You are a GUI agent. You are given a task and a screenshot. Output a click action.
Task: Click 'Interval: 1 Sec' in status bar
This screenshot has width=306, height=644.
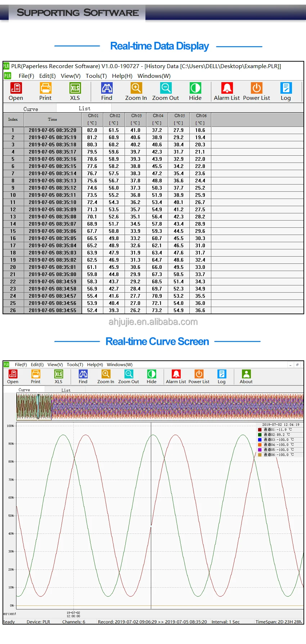[x=226, y=622]
